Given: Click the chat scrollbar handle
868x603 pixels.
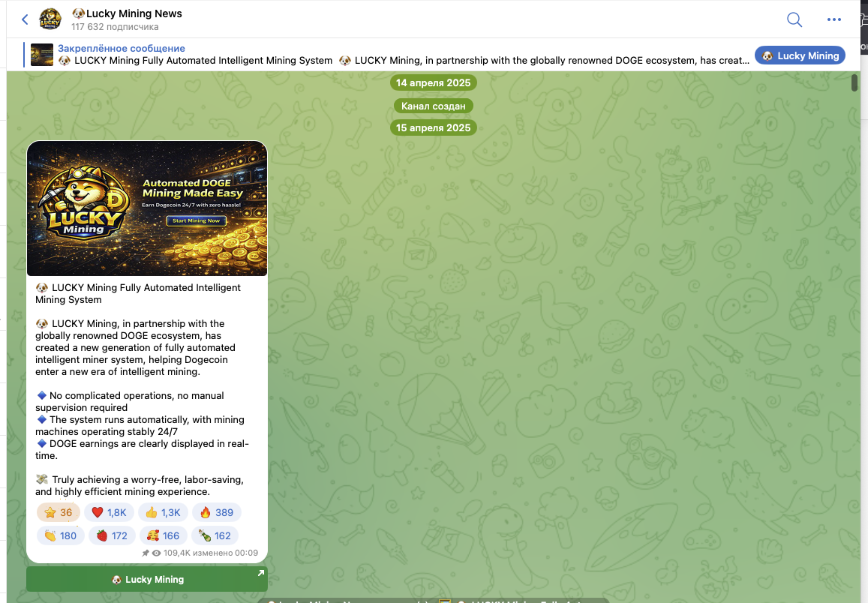Looking at the screenshot, I should [x=854, y=83].
